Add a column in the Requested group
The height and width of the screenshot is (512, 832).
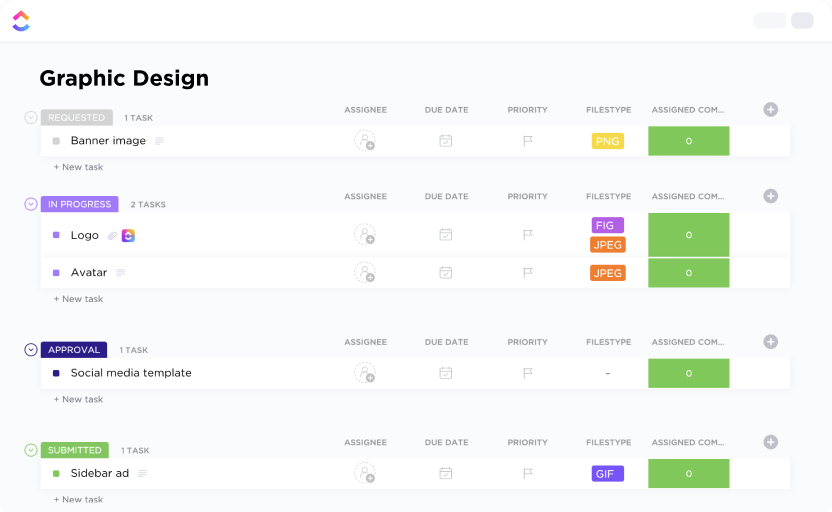point(771,110)
